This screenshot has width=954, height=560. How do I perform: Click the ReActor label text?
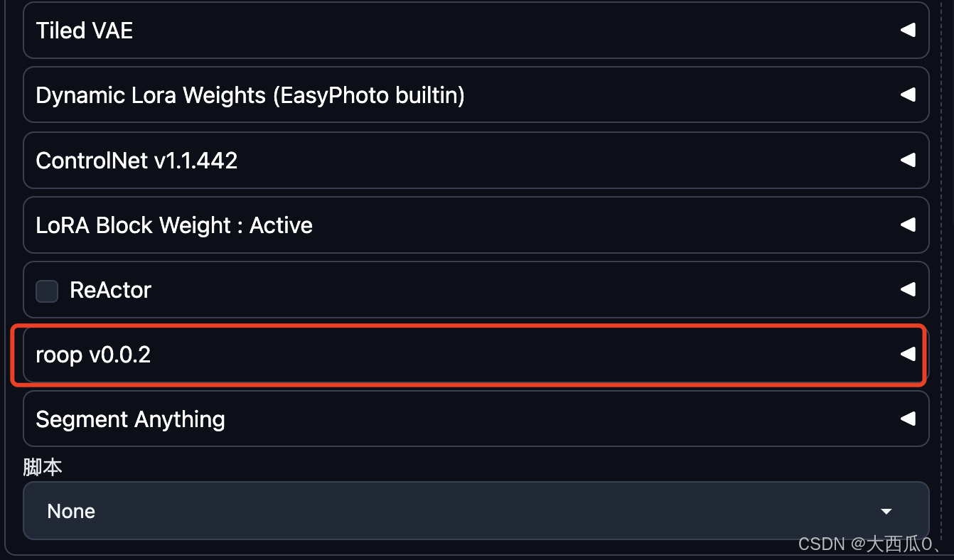(110, 290)
